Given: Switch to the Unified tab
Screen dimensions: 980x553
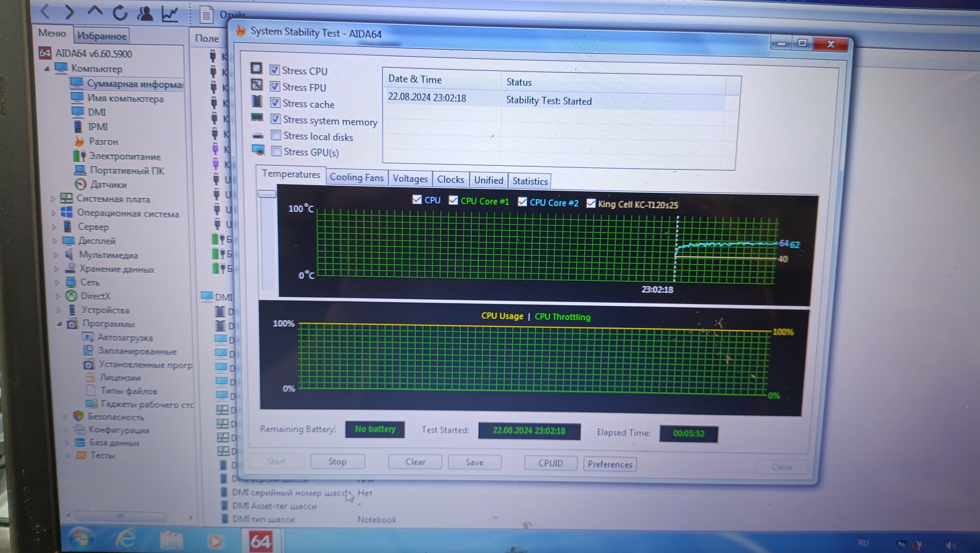Looking at the screenshot, I should [x=489, y=180].
